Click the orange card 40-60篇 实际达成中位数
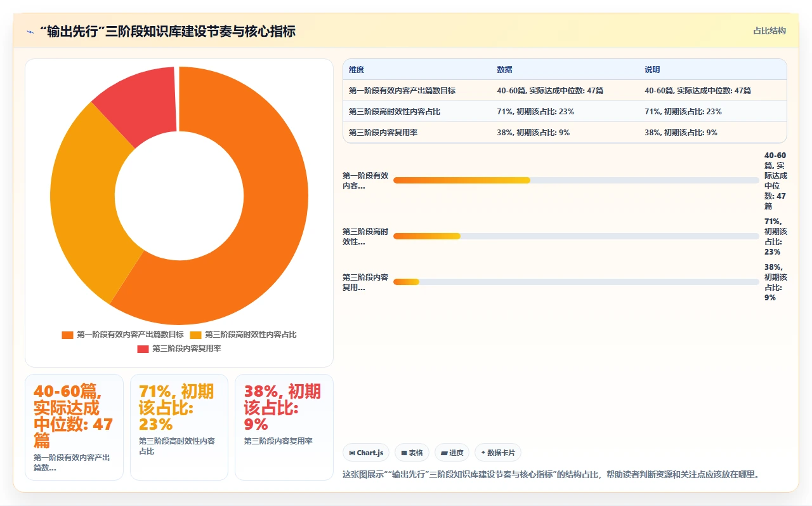812x506 pixels. (x=74, y=427)
